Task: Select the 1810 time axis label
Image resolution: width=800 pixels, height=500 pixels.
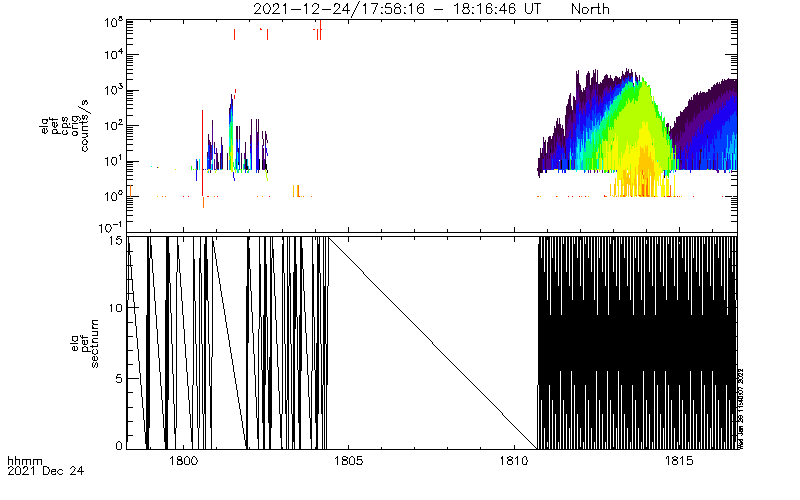Action: click(514, 461)
